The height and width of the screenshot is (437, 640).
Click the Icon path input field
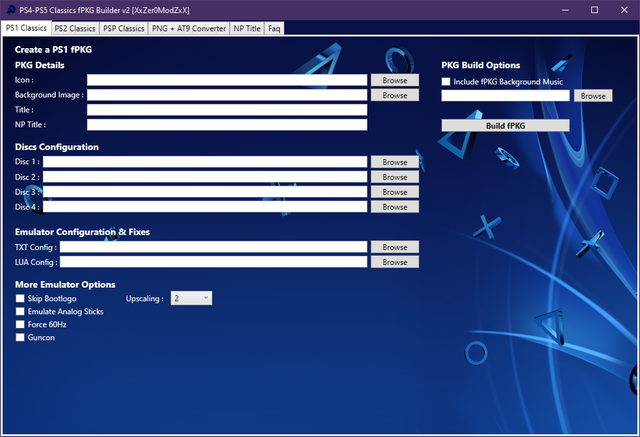click(227, 80)
